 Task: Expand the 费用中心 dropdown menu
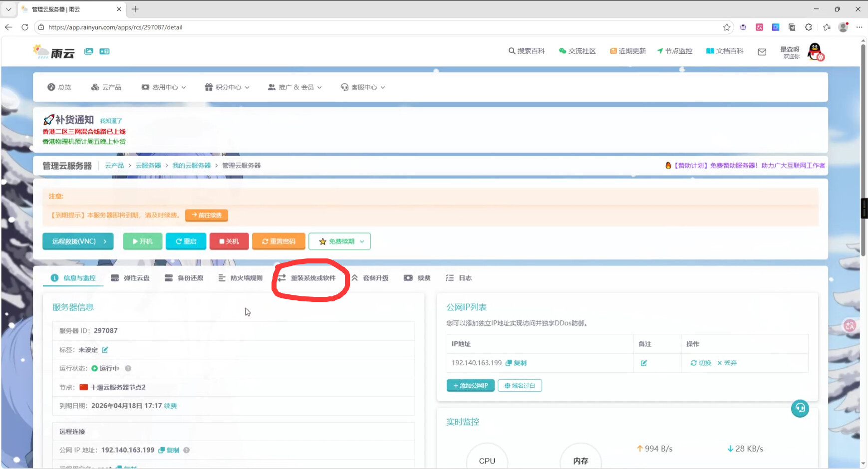[x=164, y=87]
